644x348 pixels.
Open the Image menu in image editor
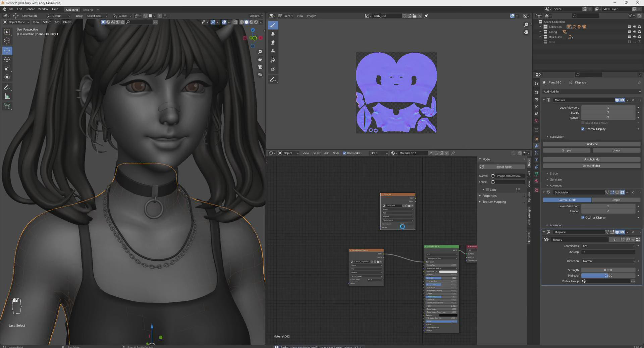311,16
